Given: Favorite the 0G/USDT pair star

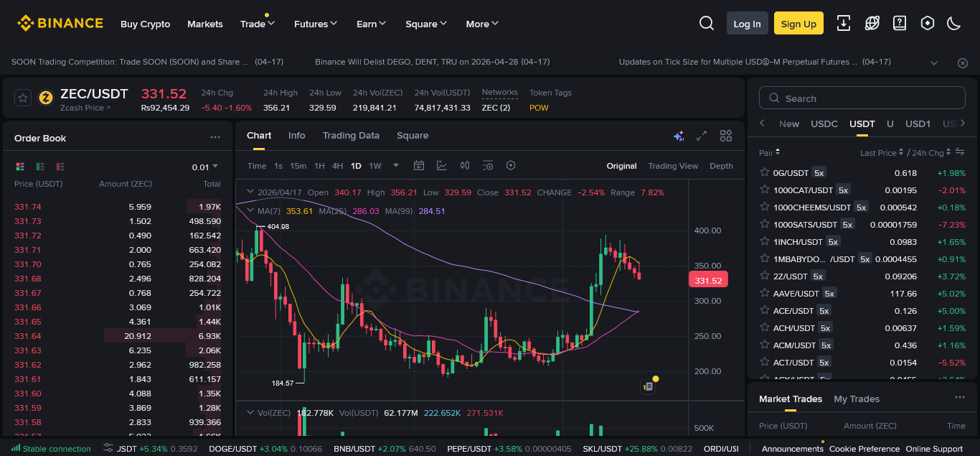Looking at the screenshot, I should (764, 173).
